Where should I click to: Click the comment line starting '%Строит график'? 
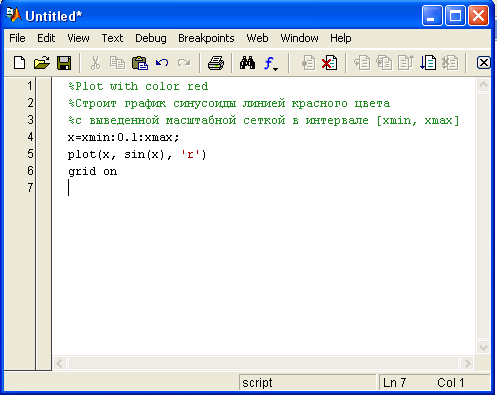pos(229,103)
